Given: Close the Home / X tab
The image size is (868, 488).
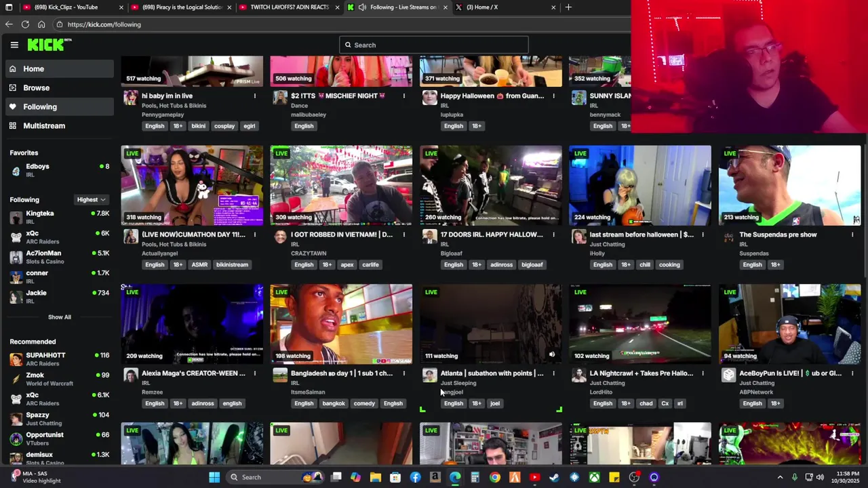Looking at the screenshot, I should click(x=553, y=7).
